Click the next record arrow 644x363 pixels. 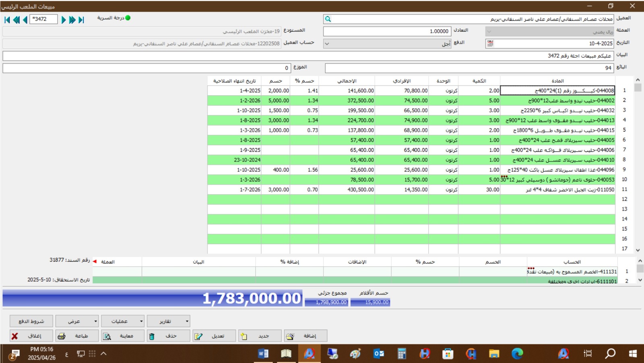point(64,20)
